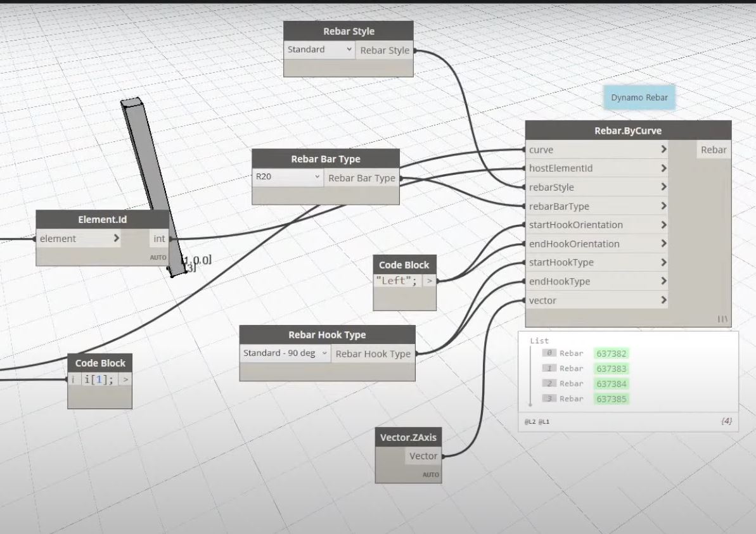Click the Vector output port of Vector.ZAxis

(423, 456)
